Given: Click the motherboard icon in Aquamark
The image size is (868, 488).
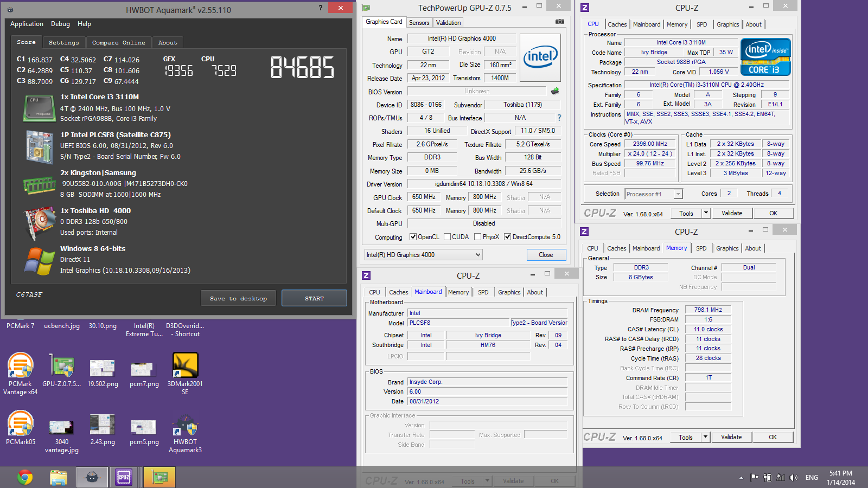Looking at the screenshot, I should (x=39, y=146).
